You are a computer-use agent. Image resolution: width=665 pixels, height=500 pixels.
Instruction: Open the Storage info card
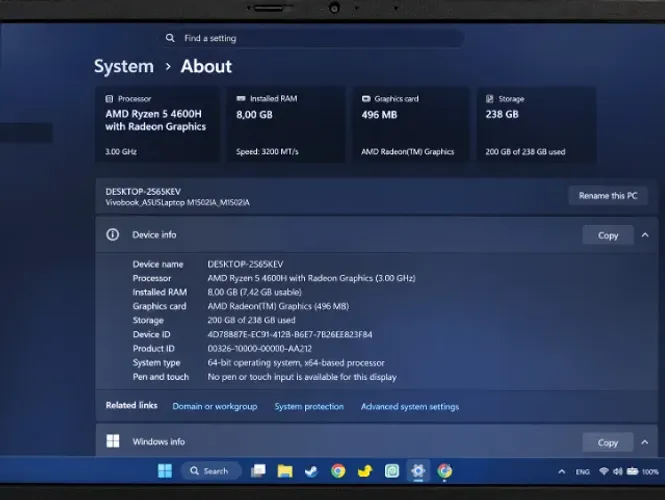click(536, 124)
